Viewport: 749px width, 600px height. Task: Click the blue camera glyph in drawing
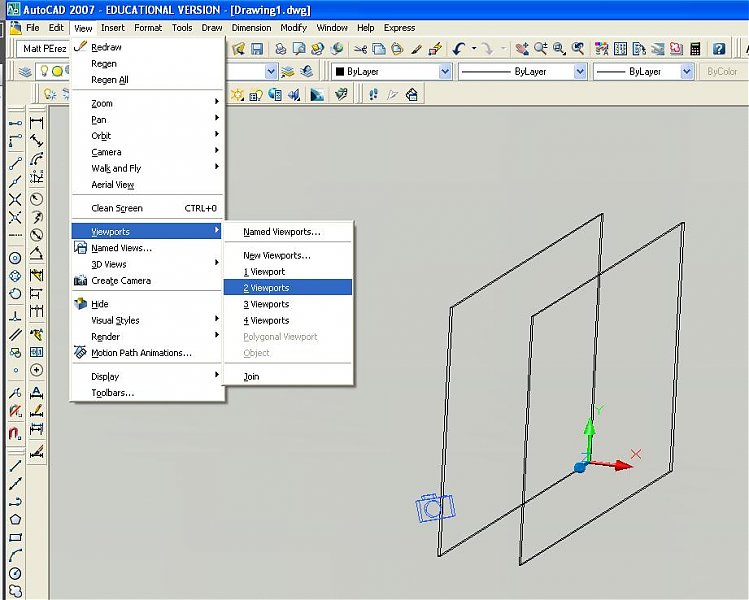435,508
